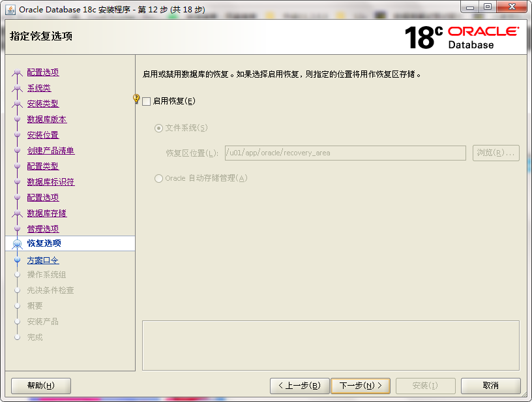The image size is (532, 402).
Task: Enable the 启用恢复 checkbox
Action: coord(146,101)
